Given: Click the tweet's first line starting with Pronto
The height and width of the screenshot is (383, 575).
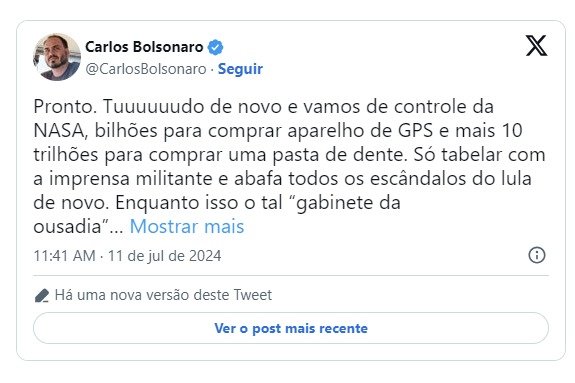Looking at the screenshot, I should 263,107.
